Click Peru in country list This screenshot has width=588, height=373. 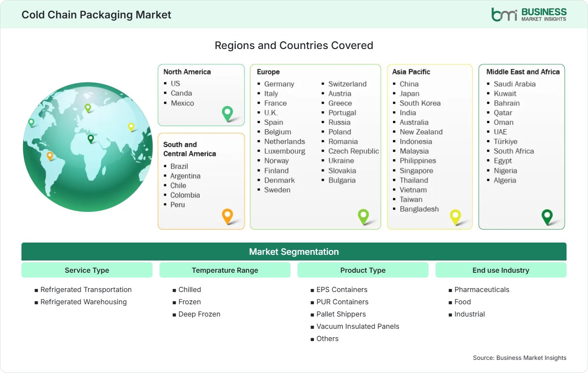pos(177,204)
